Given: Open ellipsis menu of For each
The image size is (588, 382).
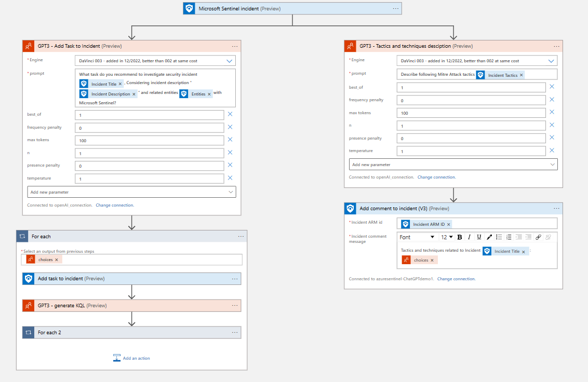Looking at the screenshot, I should pyautogui.click(x=240, y=236).
